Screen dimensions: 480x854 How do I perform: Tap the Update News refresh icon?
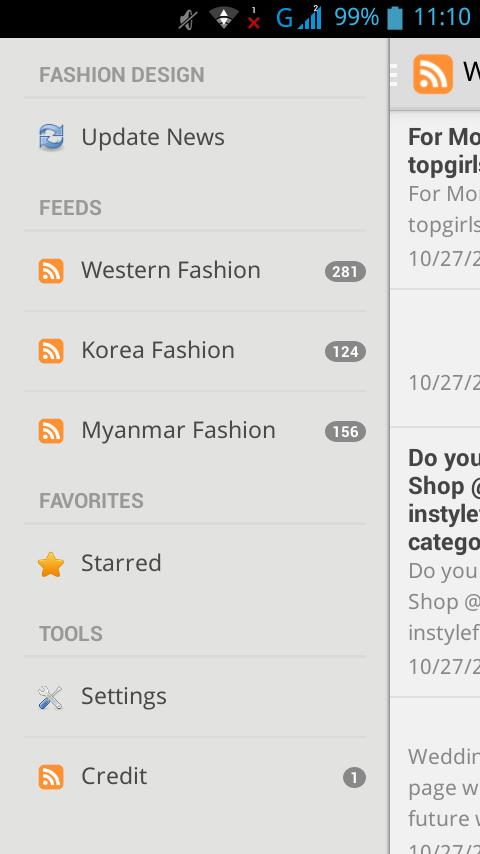click(51, 137)
